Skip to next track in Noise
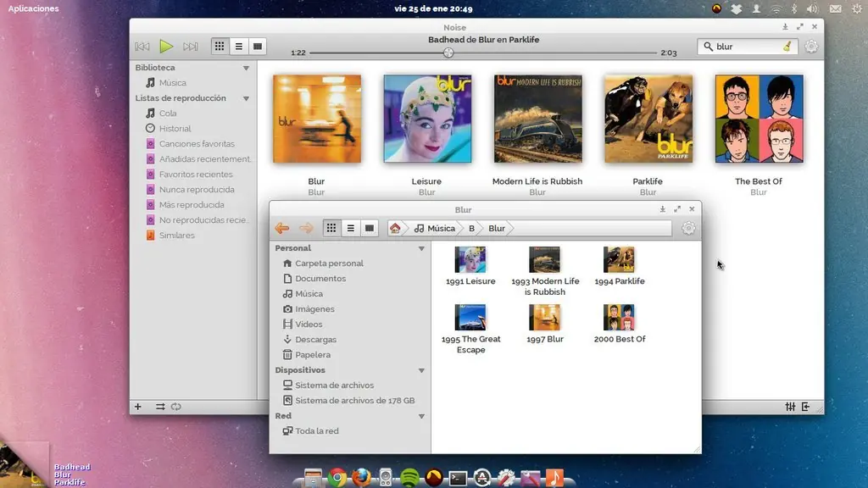The image size is (868, 488). (x=191, y=47)
